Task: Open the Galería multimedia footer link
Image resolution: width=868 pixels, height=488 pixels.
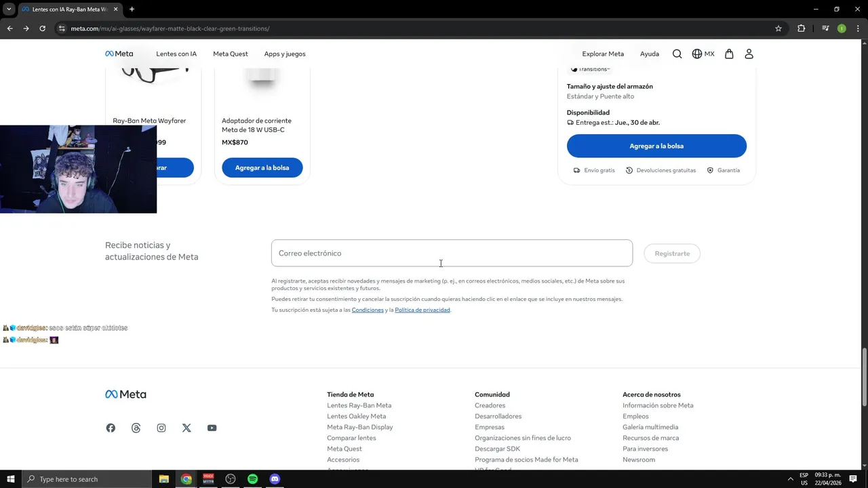Action: tap(650, 427)
